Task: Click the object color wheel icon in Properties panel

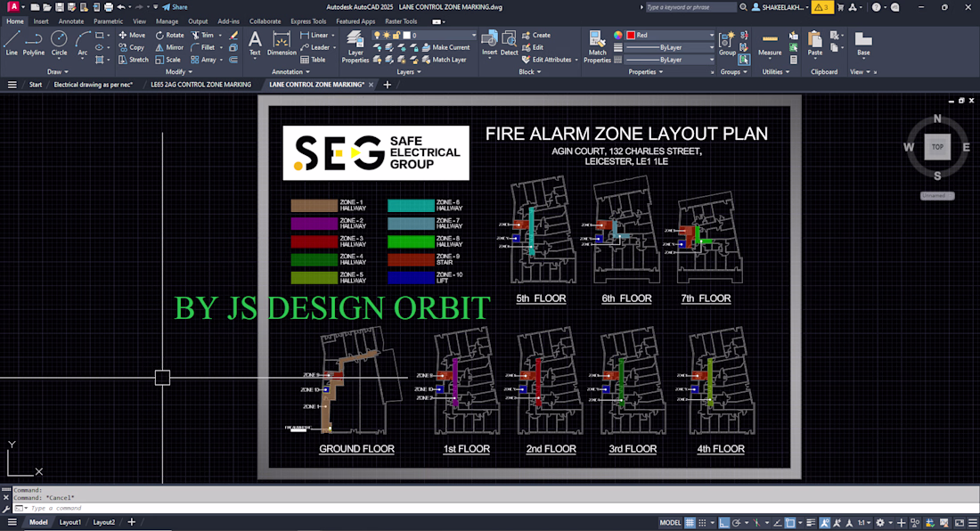Action: (x=617, y=35)
